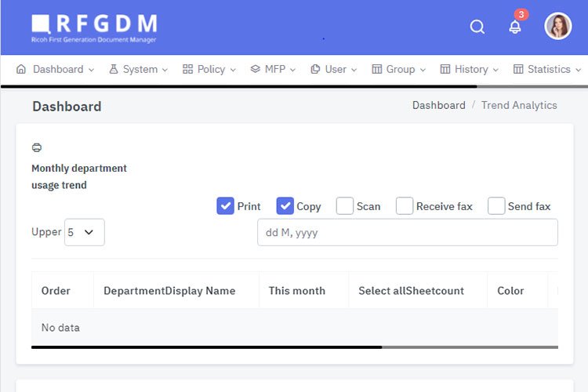Click the Dashboard breadcrumb link

pyautogui.click(x=438, y=105)
